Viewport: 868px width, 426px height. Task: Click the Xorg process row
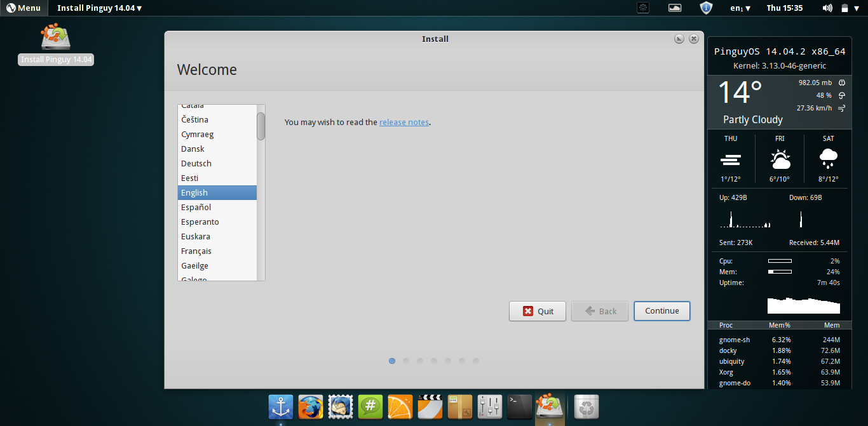click(x=780, y=372)
